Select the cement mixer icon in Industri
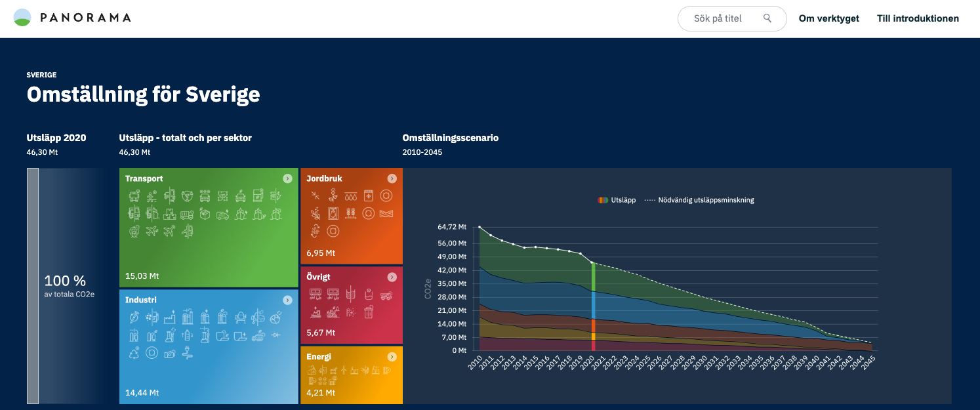Image resolution: width=980 pixels, height=410 pixels. click(x=241, y=318)
